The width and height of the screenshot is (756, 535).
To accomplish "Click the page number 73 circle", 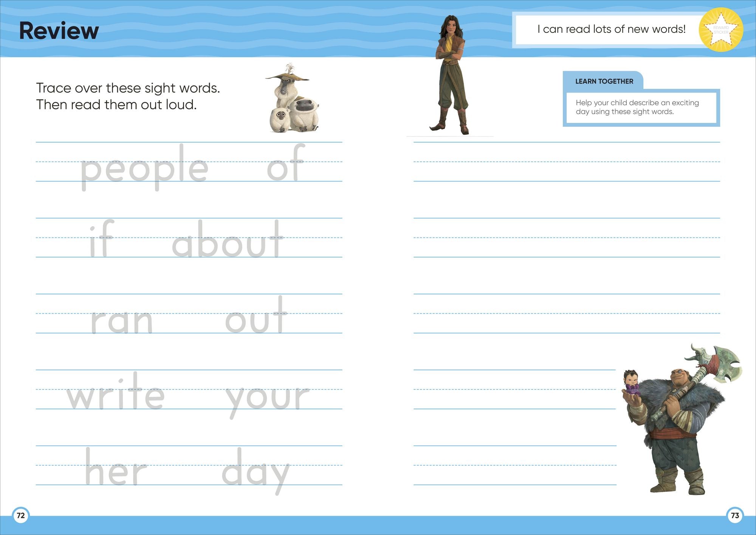I will pos(735,515).
